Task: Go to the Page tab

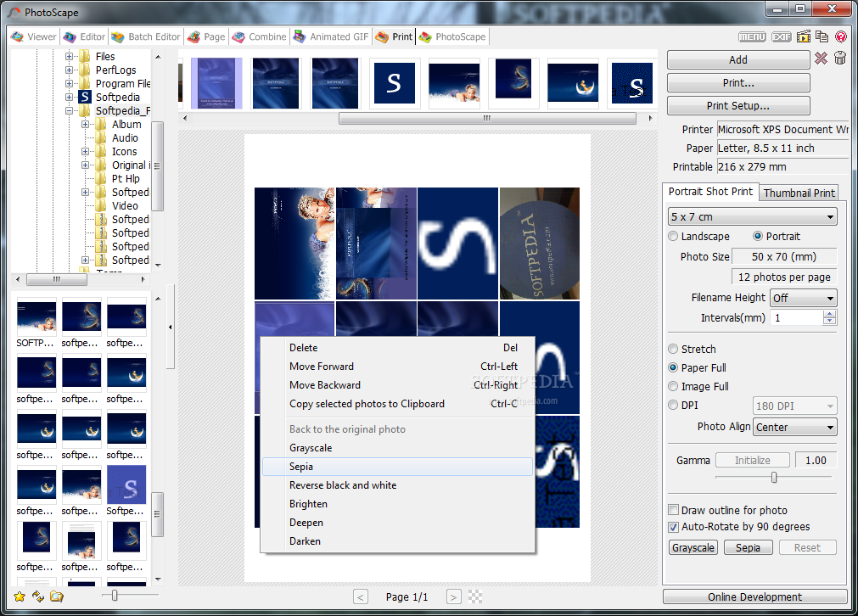Action: [x=206, y=36]
